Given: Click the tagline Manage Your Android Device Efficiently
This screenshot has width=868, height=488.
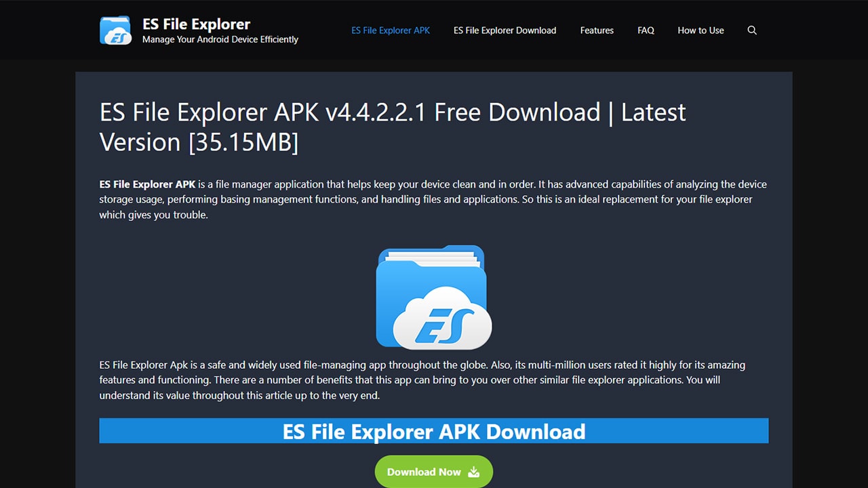Looking at the screenshot, I should coord(220,40).
